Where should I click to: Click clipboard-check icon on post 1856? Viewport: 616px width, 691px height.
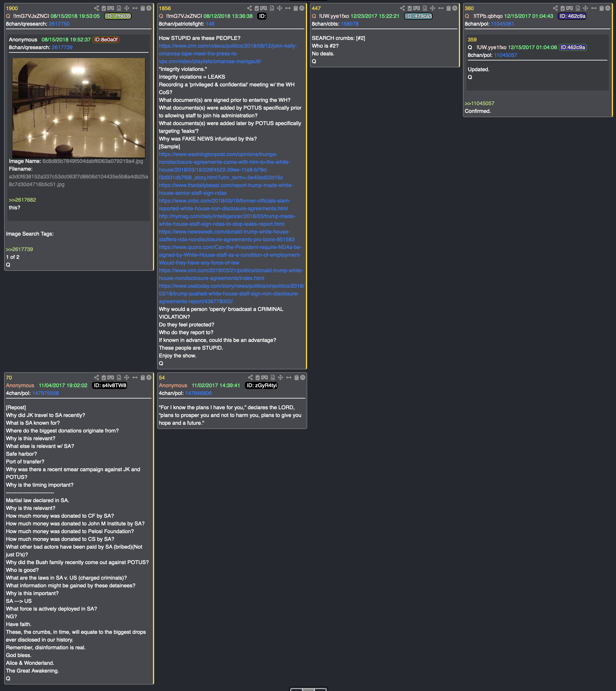257,8
